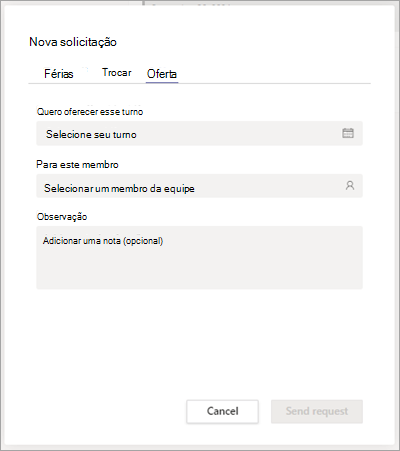Click the 'Quero oferecer esse turno' label
The height and width of the screenshot is (451, 400).
90,112
